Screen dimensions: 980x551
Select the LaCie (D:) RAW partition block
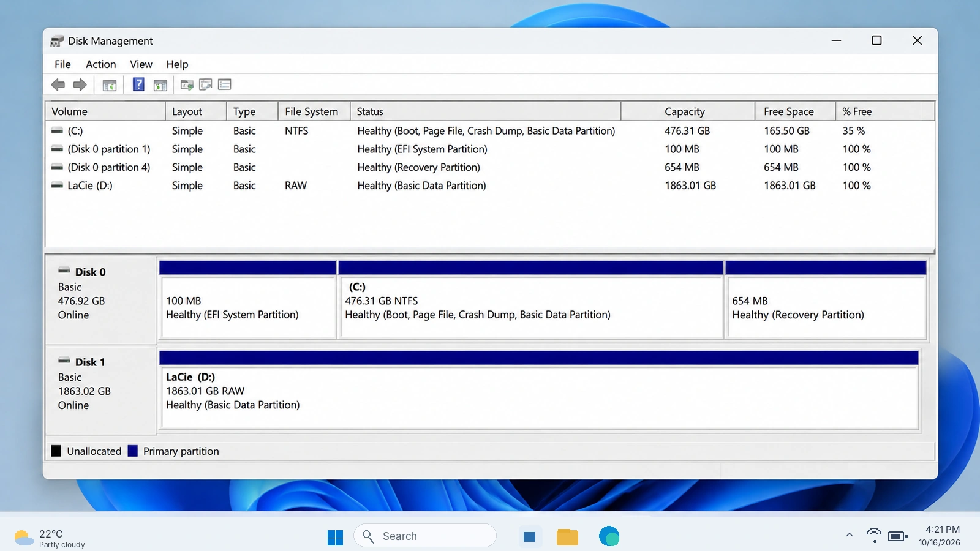click(539, 391)
